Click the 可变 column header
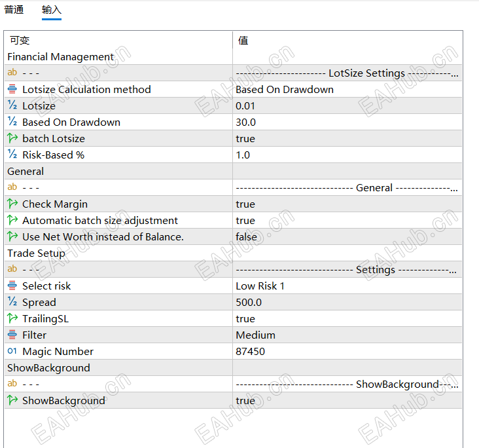The width and height of the screenshot is (479, 448). click(20, 40)
